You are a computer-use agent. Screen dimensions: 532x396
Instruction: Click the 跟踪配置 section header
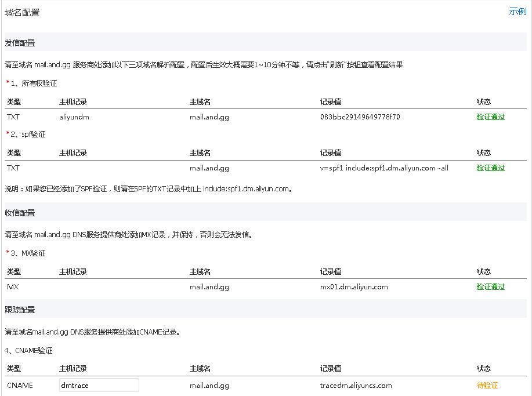(20, 310)
